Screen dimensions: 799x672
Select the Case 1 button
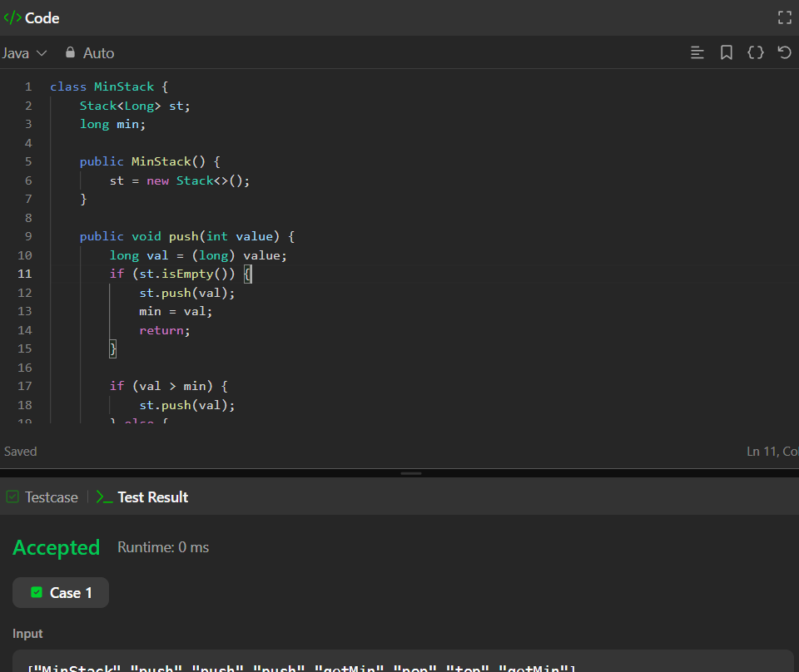tap(61, 593)
